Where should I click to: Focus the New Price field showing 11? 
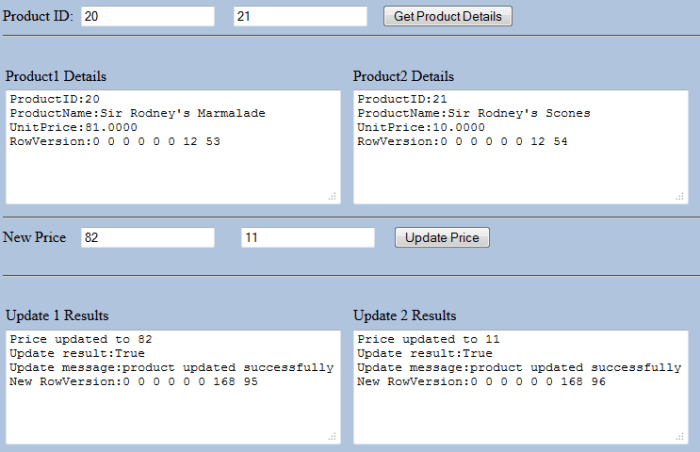tap(308, 237)
